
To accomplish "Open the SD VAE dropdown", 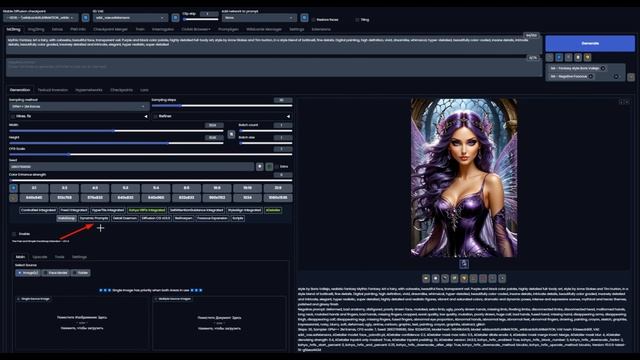I will pos(130,18).
